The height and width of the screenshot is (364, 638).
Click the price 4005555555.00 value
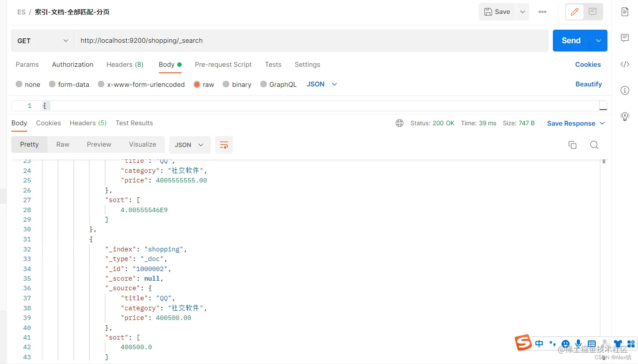(181, 180)
